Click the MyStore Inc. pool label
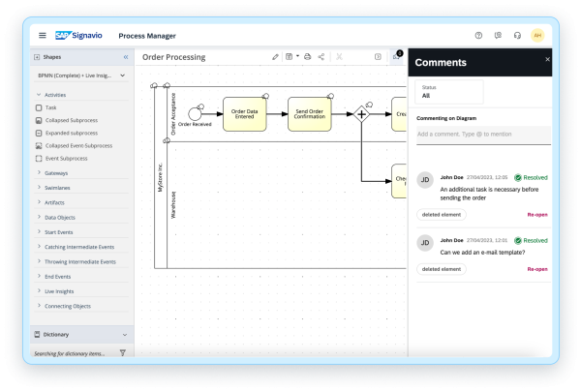 (x=160, y=177)
